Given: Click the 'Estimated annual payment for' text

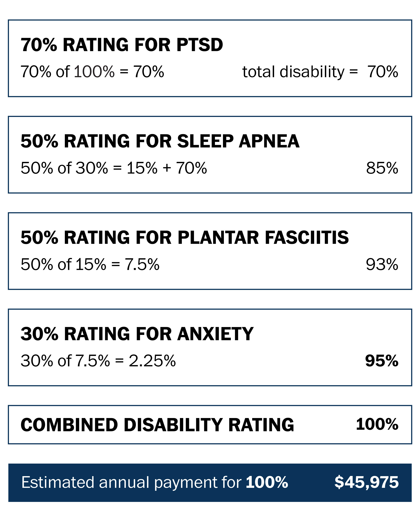Looking at the screenshot, I should pyautogui.click(x=131, y=482).
